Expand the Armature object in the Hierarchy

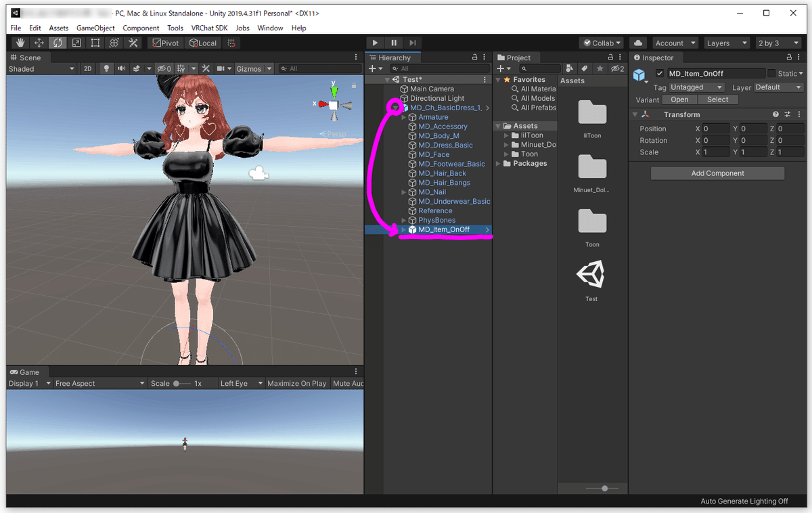404,117
